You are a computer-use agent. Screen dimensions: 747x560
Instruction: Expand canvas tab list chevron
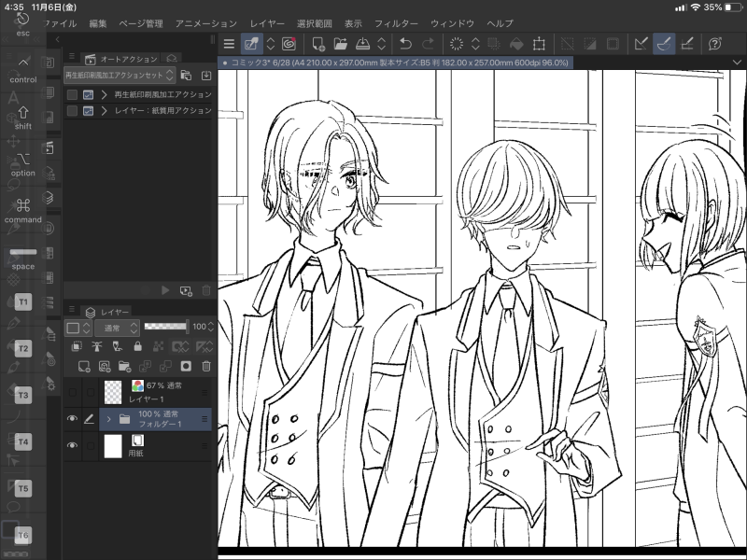tap(737, 63)
